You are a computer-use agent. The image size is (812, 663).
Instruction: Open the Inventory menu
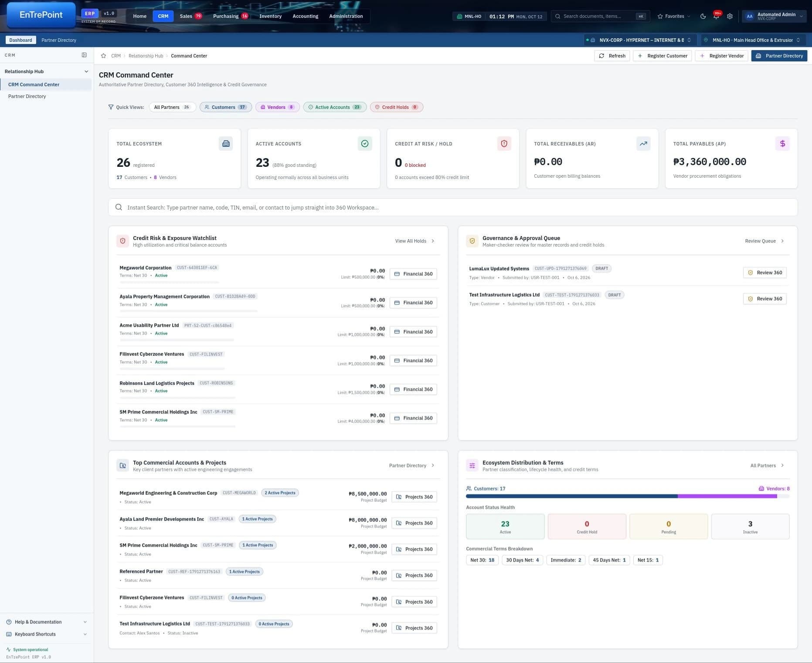pos(270,16)
